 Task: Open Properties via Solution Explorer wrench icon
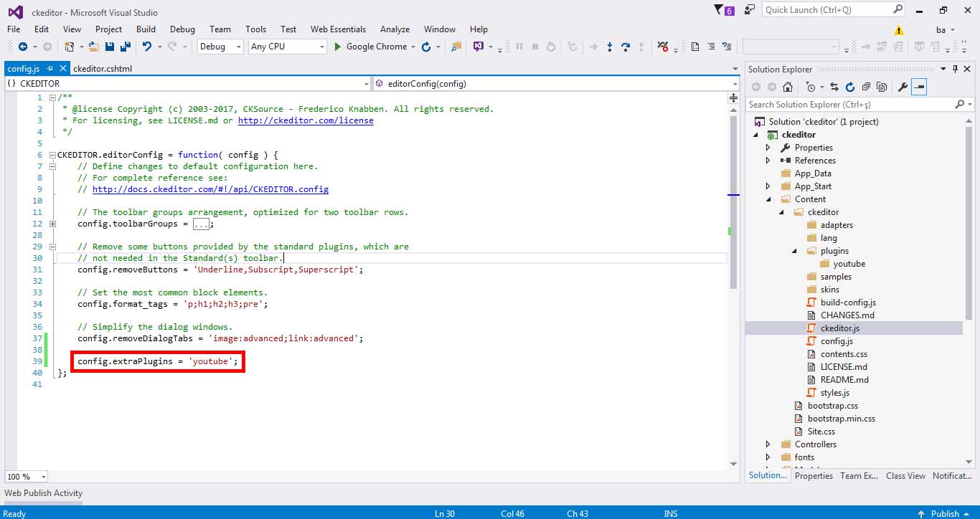pyautogui.click(x=903, y=87)
